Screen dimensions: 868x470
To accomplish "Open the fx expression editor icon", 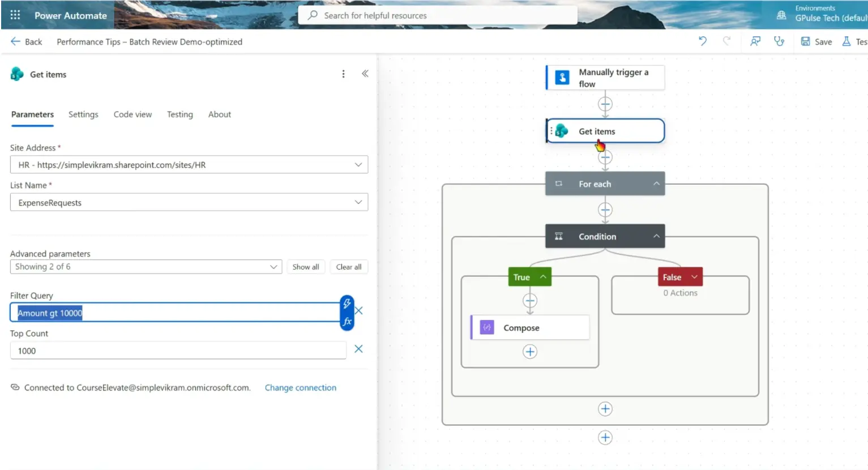I will coord(347,321).
